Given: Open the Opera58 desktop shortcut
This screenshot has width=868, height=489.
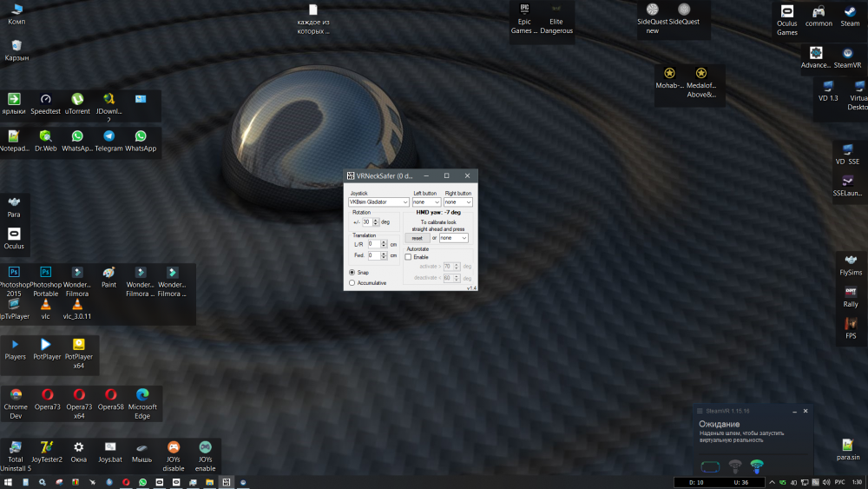Looking at the screenshot, I should [111, 400].
